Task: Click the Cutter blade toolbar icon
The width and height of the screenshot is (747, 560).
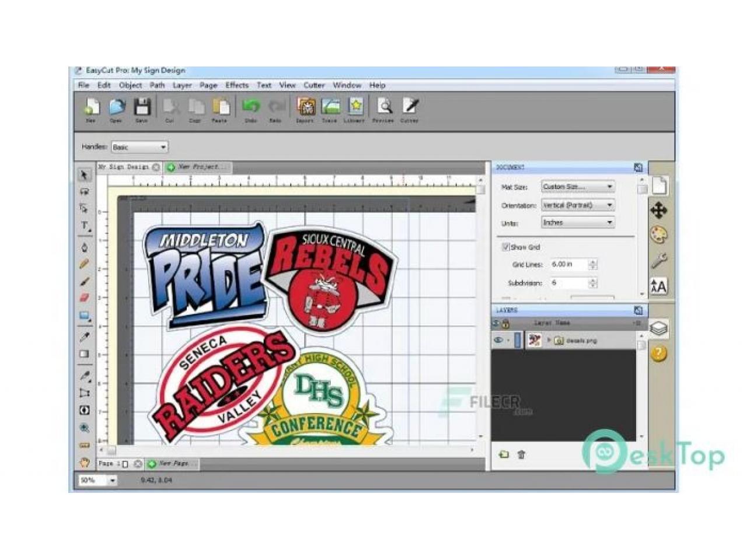Action: click(410, 106)
